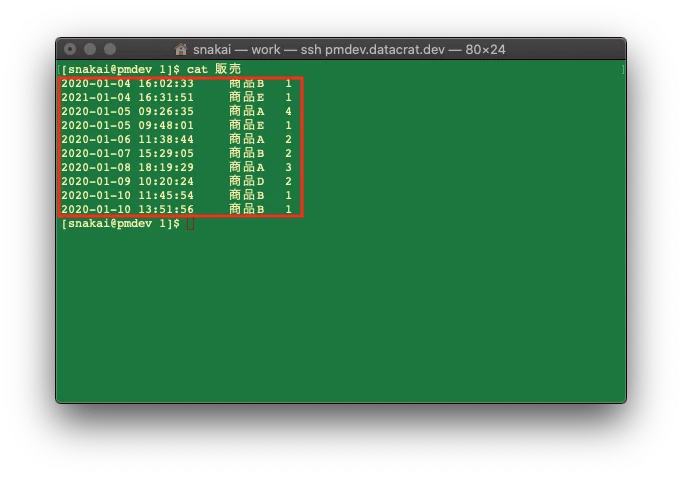Click the row 2021-01-04 16:31:51
682x477 pixels.
point(176,97)
